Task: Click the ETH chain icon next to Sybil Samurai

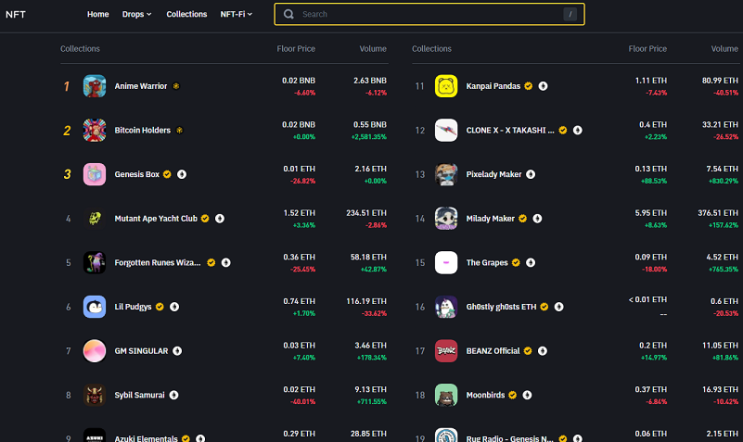Action: pyautogui.click(x=174, y=395)
